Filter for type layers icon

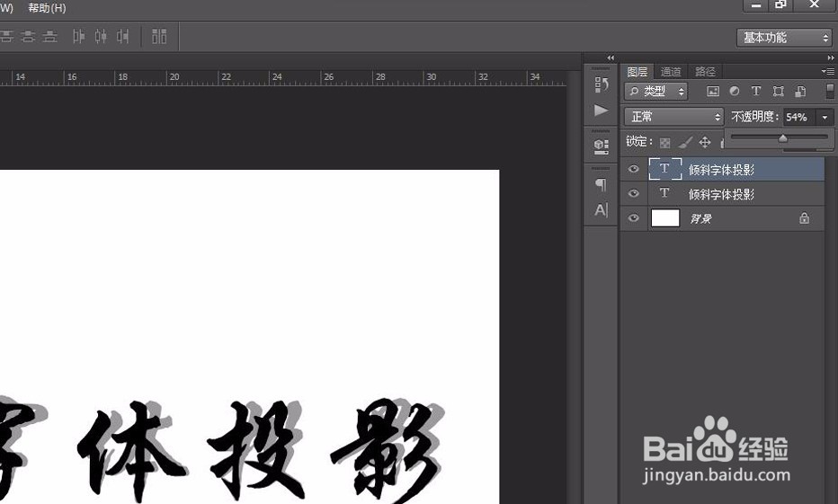(756, 92)
